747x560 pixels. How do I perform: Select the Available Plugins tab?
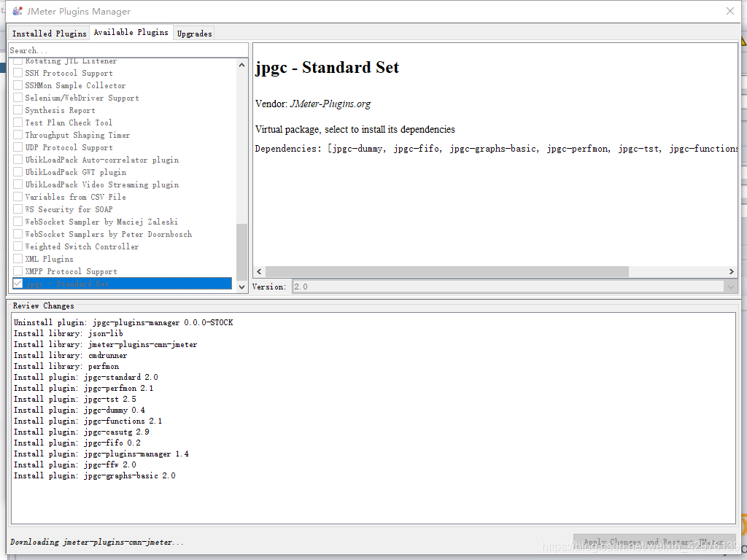click(131, 32)
